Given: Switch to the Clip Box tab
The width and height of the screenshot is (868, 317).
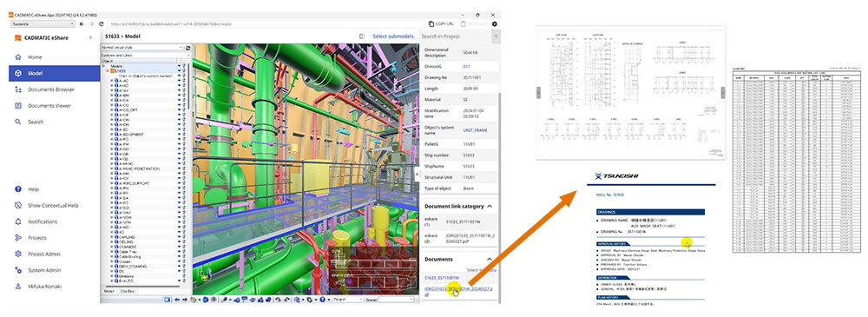Looking at the screenshot, I should pos(128,291).
